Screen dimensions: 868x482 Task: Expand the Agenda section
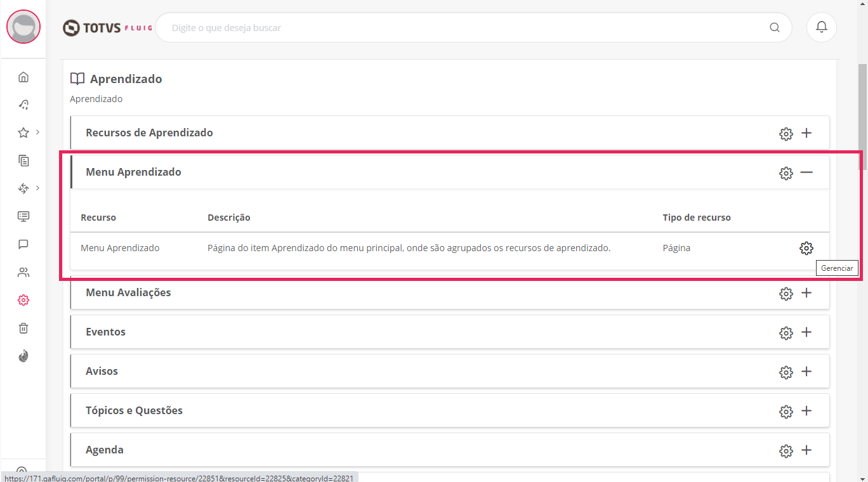806,450
